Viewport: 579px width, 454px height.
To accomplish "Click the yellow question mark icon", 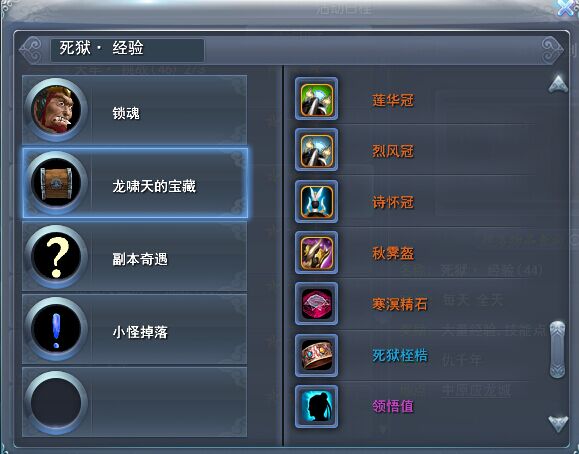I will click(x=56, y=256).
